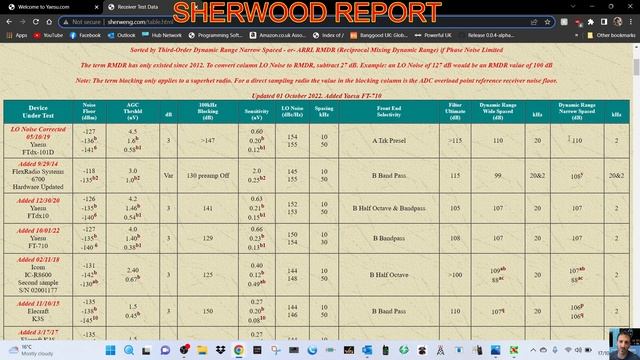The width and height of the screenshot is (640, 360).
Task: Open the Release 0.0.4-alpha bookmark
Action: tap(487, 36)
